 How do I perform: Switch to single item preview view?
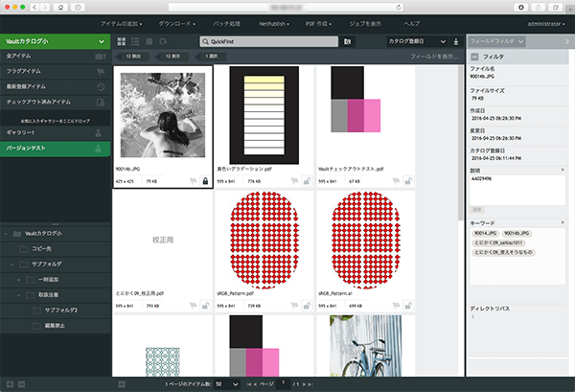(x=149, y=41)
